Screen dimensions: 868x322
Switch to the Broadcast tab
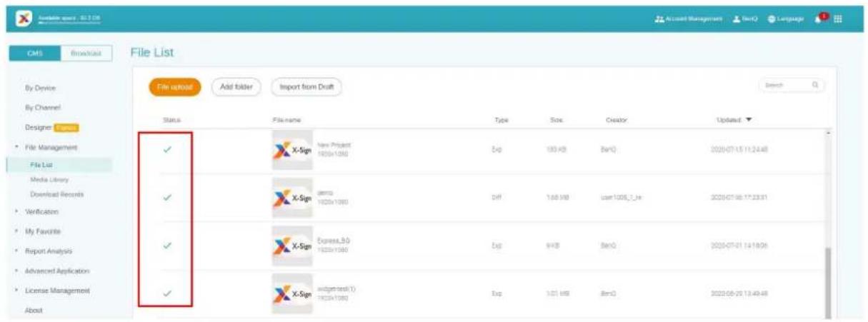pos(86,54)
